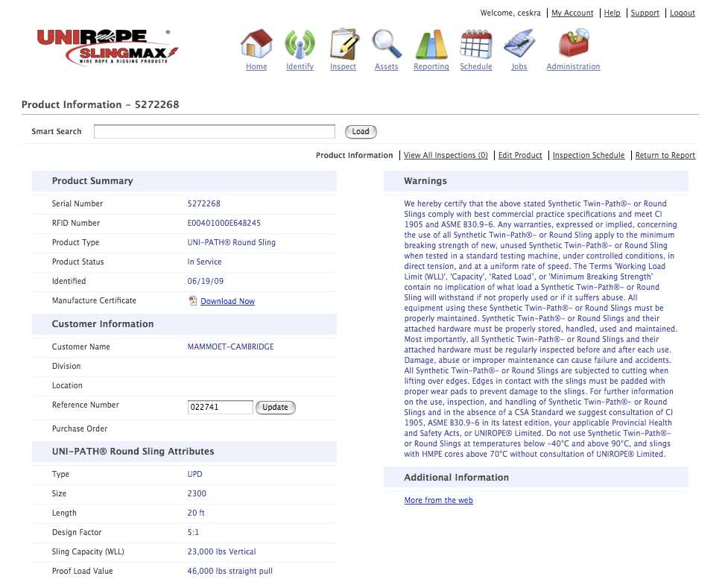
Task: Click the Identify RFID signal icon
Action: (300, 43)
